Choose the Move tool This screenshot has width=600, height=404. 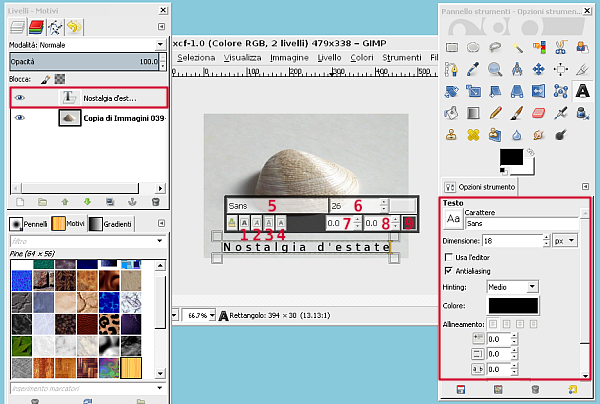(540, 69)
